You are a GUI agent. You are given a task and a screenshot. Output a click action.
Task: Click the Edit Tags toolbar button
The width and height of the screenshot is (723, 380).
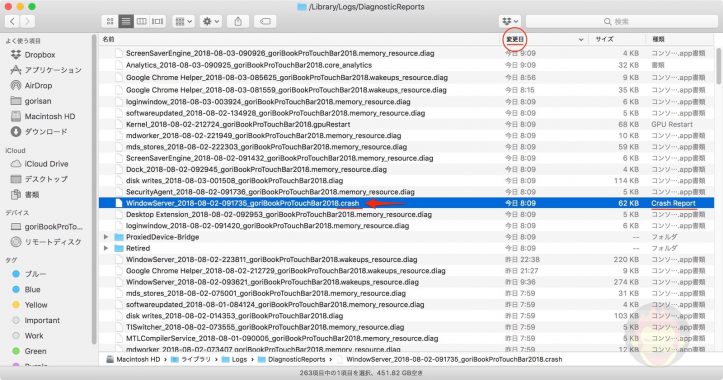point(265,21)
